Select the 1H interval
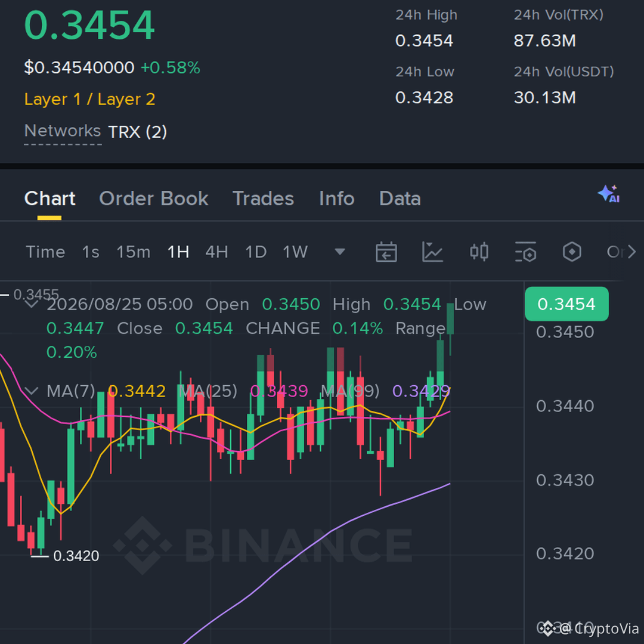This screenshot has height=644, width=644. coord(178,252)
